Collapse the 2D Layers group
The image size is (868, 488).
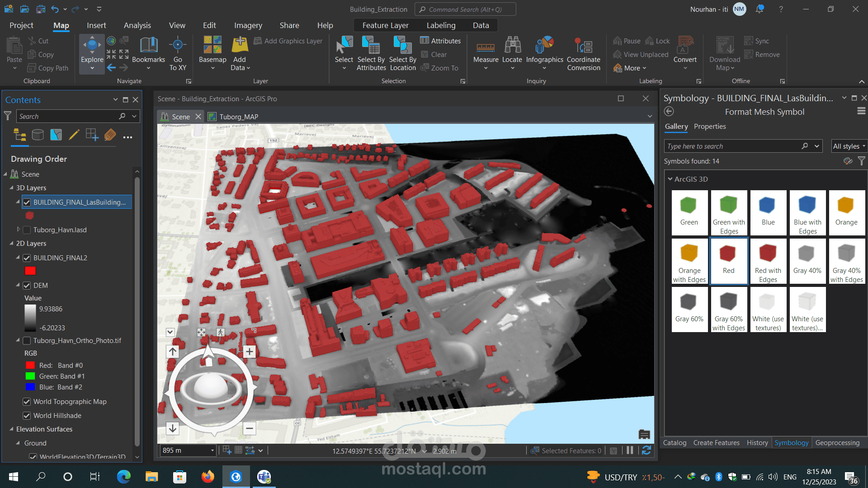pyautogui.click(x=11, y=244)
